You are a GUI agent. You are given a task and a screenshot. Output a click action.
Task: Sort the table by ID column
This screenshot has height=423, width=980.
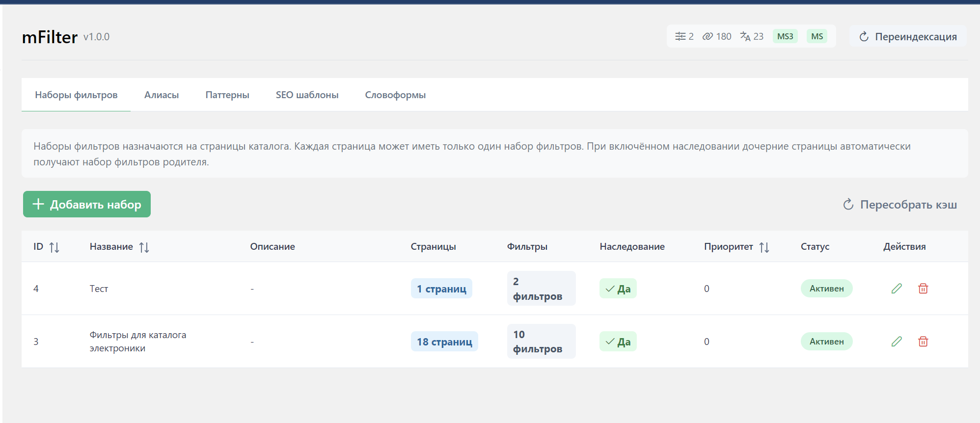click(54, 247)
